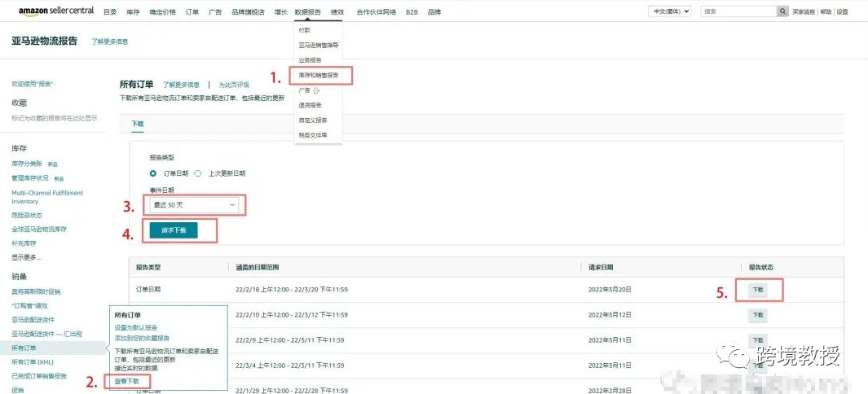Choose 库存和销售报告 from the dropdown menu

coord(319,75)
